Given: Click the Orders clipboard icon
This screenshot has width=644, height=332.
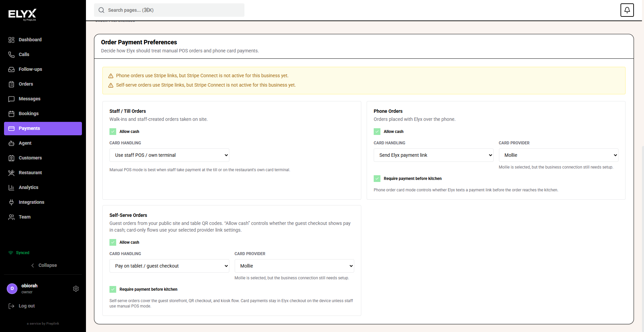Looking at the screenshot, I should [x=11, y=84].
